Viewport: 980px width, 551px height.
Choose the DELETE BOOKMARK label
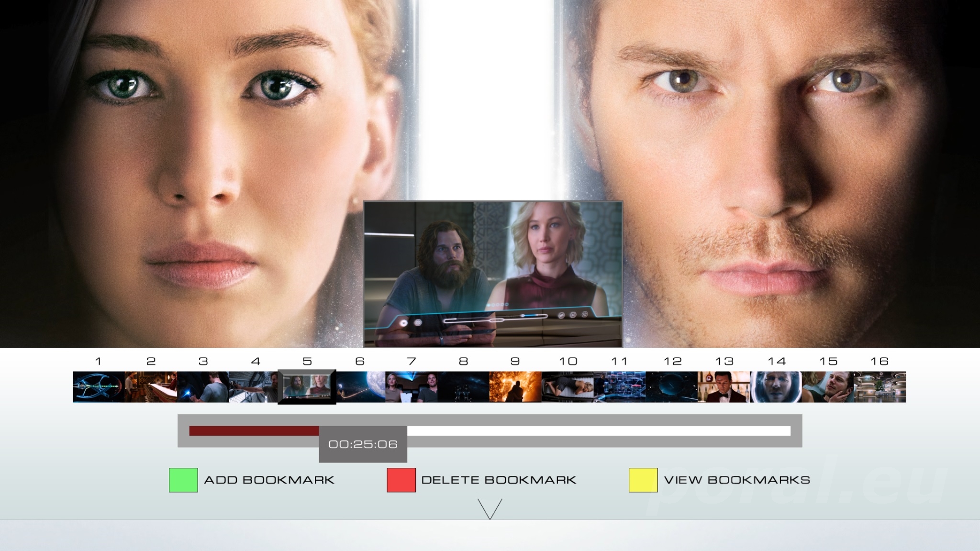click(x=499, y=480)
